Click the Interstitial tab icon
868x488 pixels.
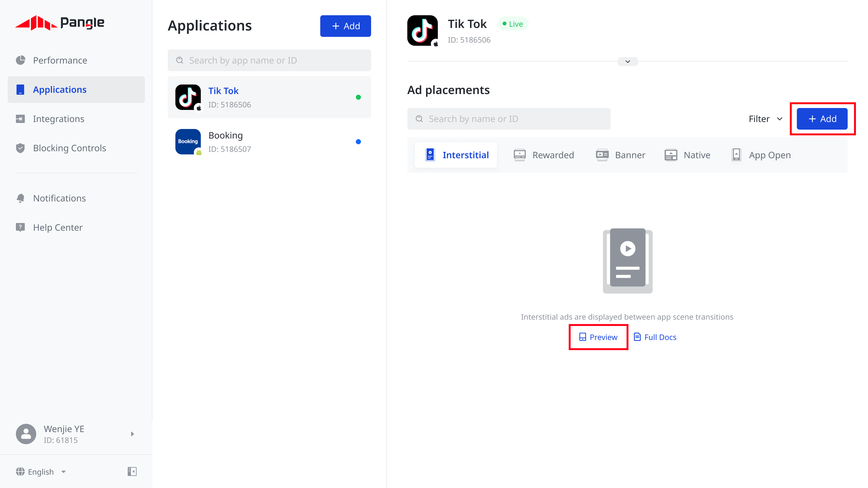pyautogui.click(x=430, y=155)
